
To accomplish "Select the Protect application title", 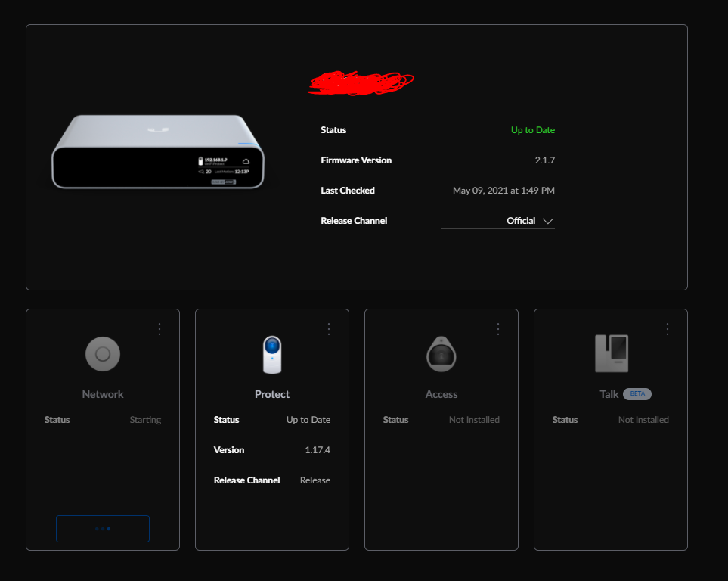I will pyautogui.click(x=272, y=394).
